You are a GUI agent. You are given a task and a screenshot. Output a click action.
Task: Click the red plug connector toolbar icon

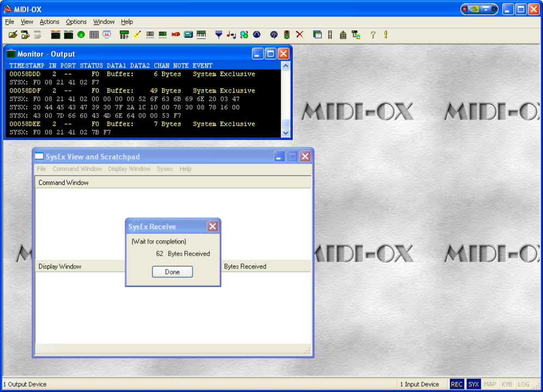pos(176,35)
